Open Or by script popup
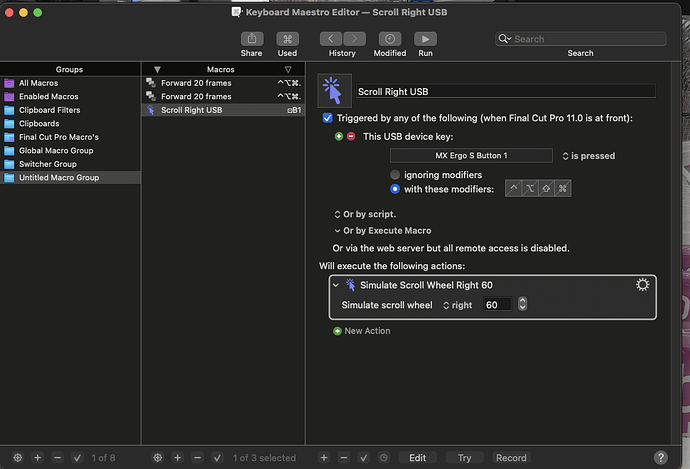This screenshot has height=469, width=690. pyautogui.click(x=365, y=214)
